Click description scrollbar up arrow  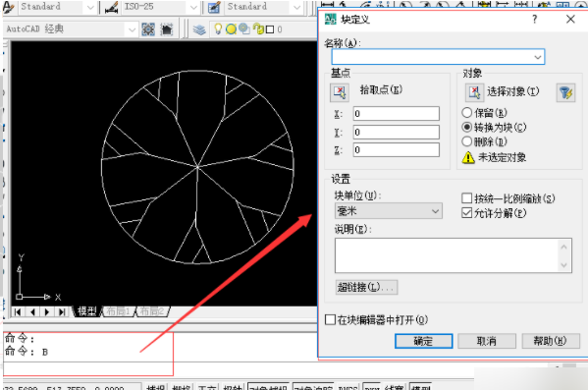pyautogui.click(x=563, y=247)
